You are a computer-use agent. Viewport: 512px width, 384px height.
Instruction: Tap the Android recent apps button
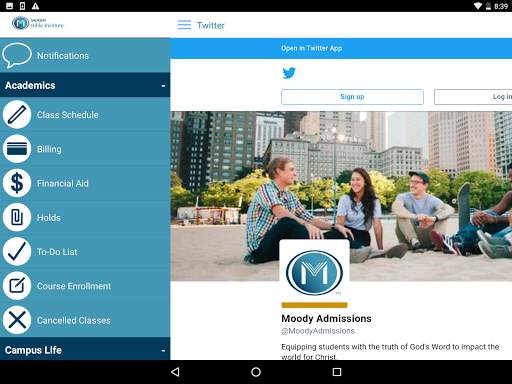(x=337, y=372)
